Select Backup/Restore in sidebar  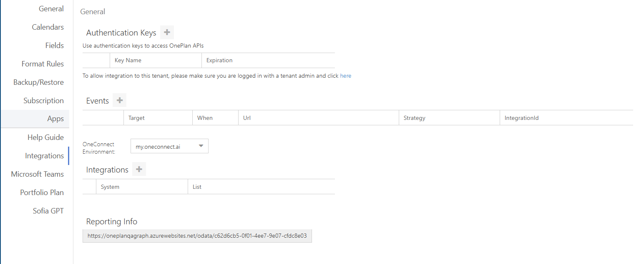38,82
